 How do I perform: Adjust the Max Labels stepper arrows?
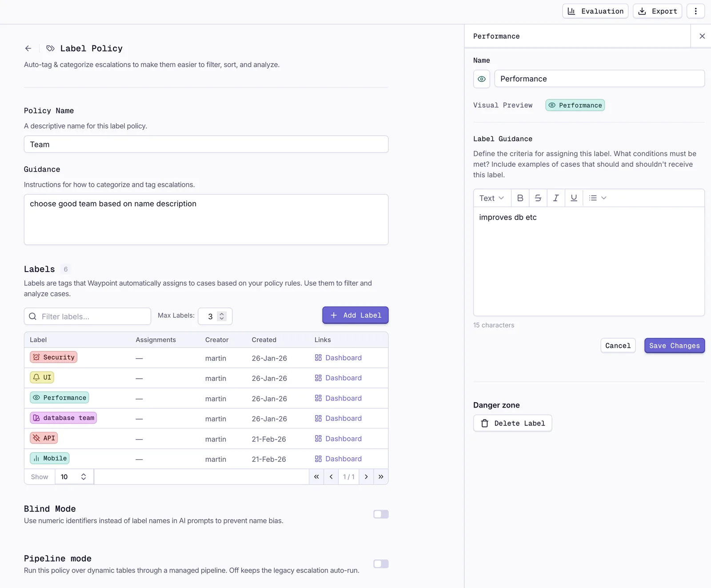click(222, 316)
